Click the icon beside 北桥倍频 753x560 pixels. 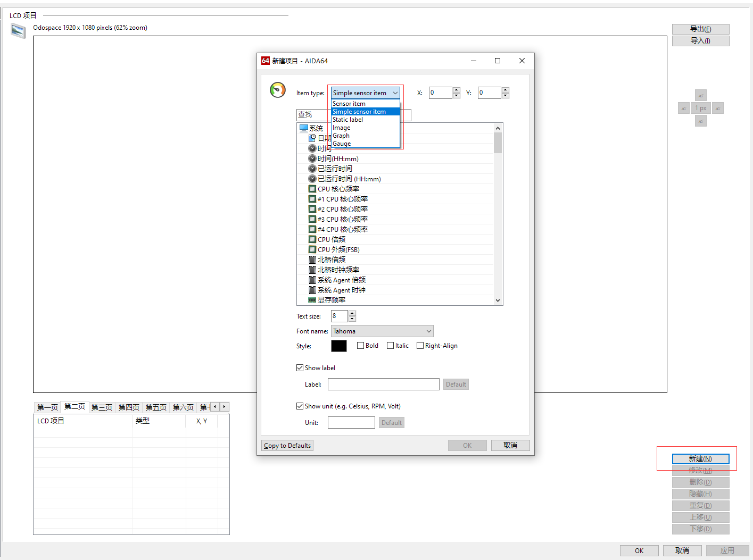click(312, 260)
